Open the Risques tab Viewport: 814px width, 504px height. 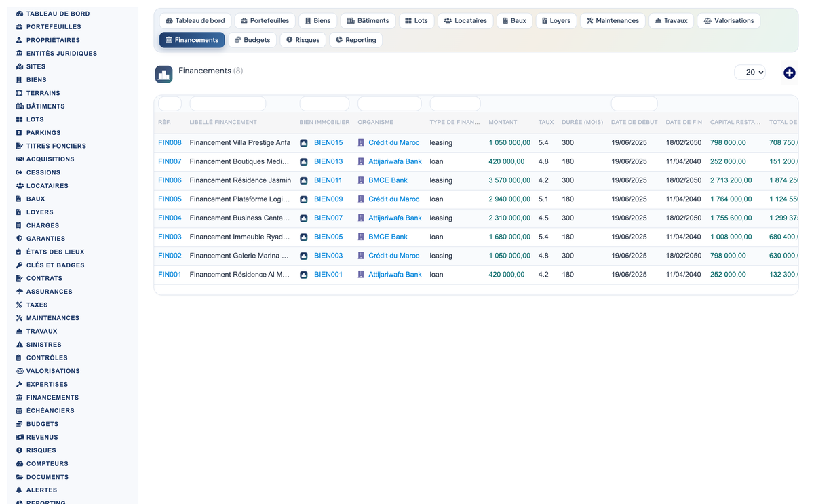click(x=303, y=40)
